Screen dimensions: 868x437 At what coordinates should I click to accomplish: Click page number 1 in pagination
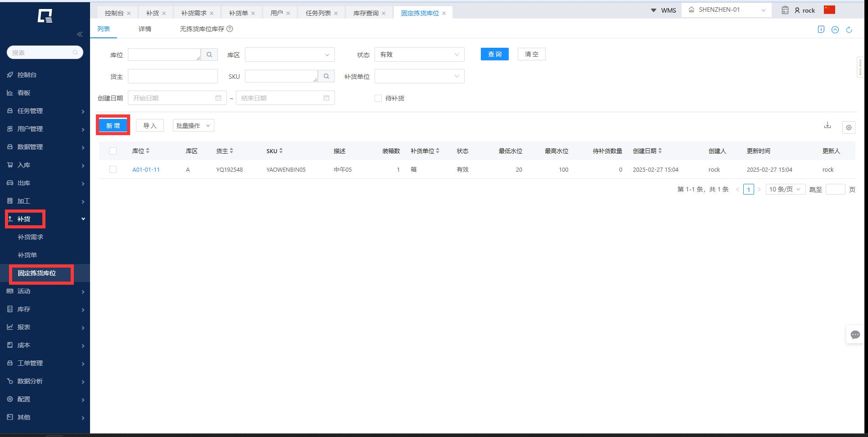(749, 189)
